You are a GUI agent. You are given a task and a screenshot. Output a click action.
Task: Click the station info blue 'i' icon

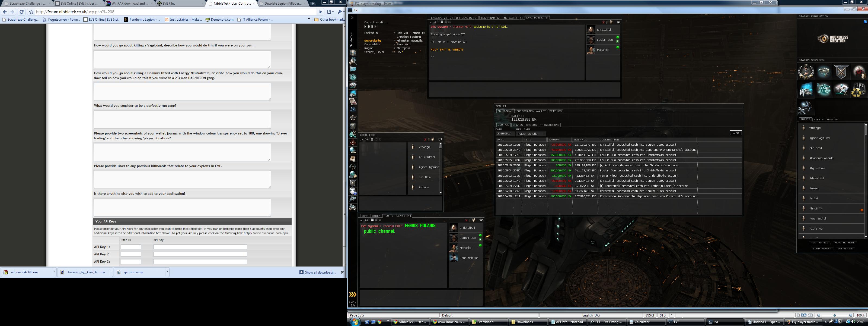coord(865,22)
